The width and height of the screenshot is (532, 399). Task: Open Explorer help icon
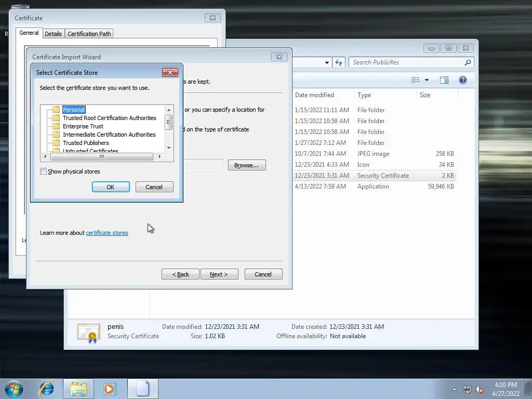click(x=463, y=79)
